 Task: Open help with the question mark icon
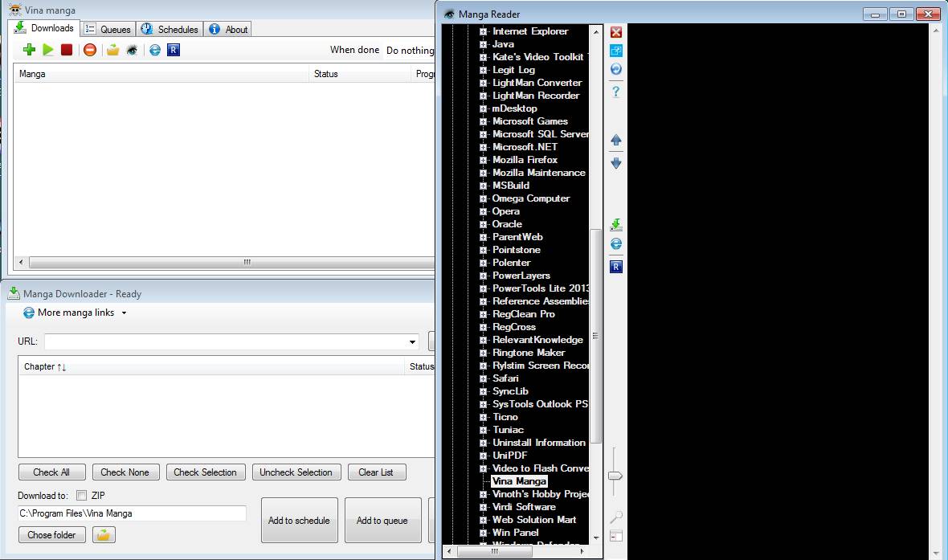(616, 92)
